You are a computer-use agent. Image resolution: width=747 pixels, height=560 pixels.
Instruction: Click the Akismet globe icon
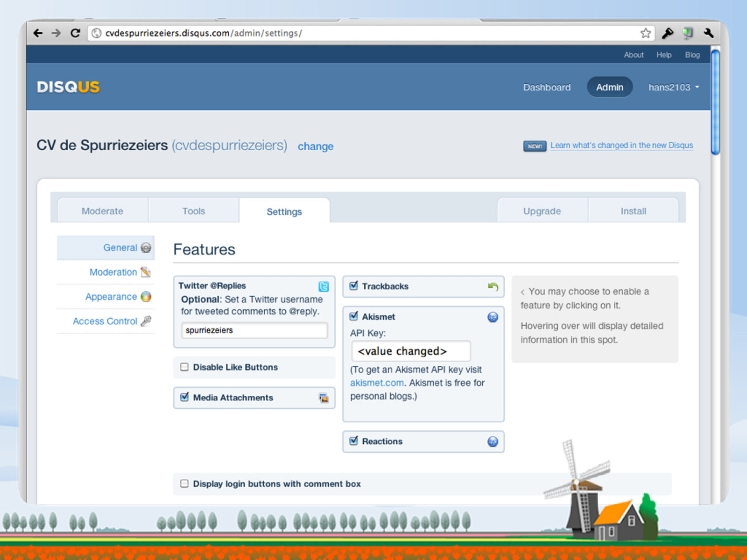tap(493, 317)
